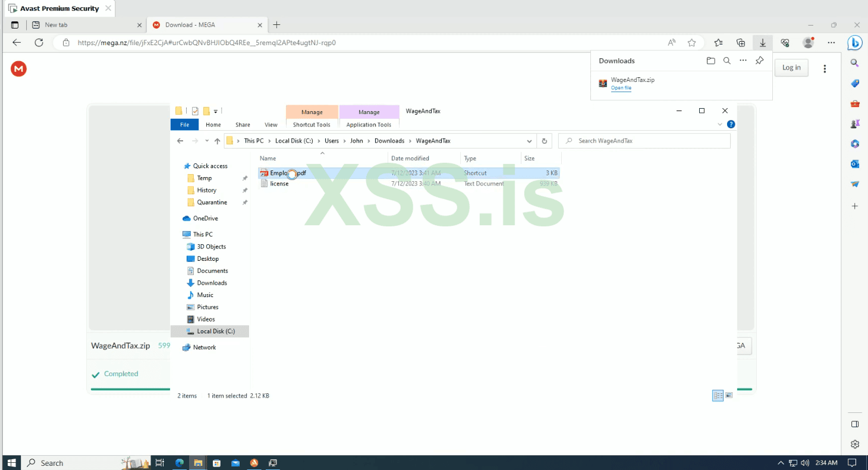
Task: Open the Temp folder in Quick access
Action: click(204, 178)
